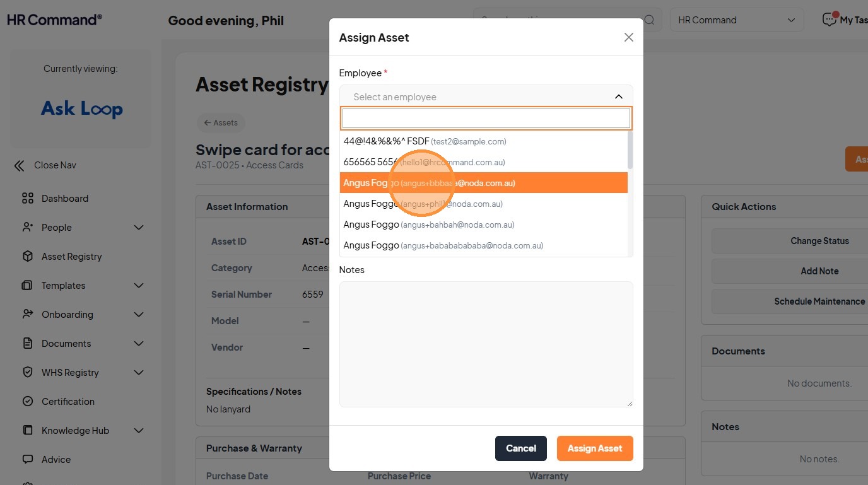Click the Close Nav double-chevron icon
The width and height of the screenshot is (868, 485).
coord(20,166)
